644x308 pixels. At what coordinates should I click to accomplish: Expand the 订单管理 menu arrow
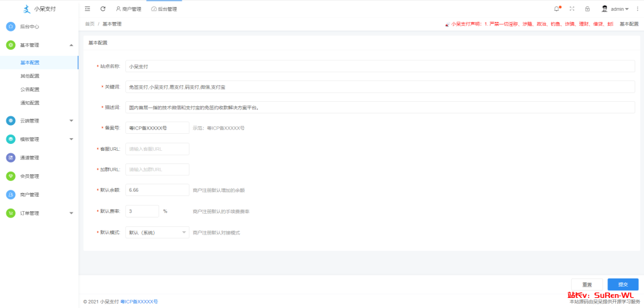click(71, 213)
